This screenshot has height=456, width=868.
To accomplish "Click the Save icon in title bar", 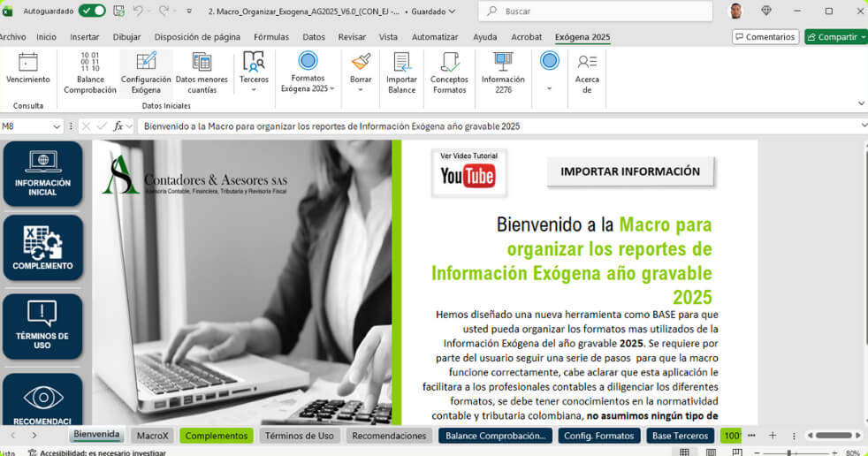I will click(118, 11).
